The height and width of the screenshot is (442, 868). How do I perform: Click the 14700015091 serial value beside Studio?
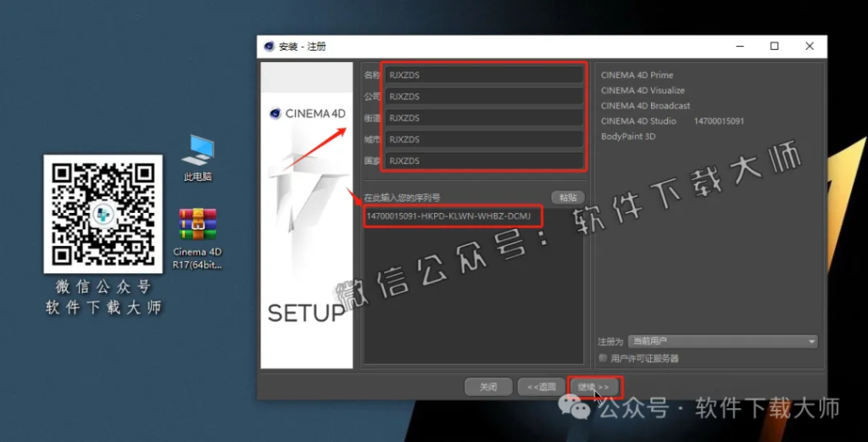tap(719, 120)
